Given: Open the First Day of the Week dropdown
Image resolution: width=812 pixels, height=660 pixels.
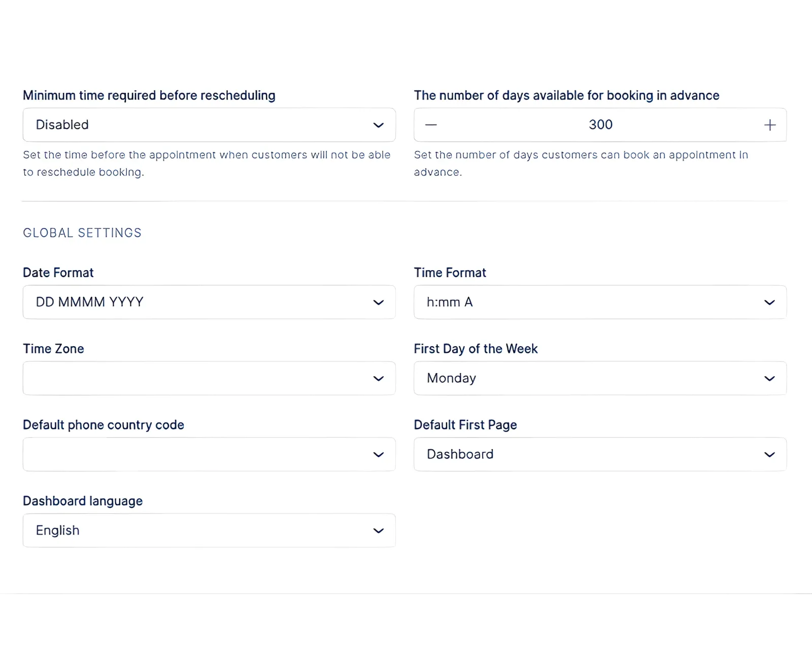Looking at the screenshot, I should click(600, 378).
